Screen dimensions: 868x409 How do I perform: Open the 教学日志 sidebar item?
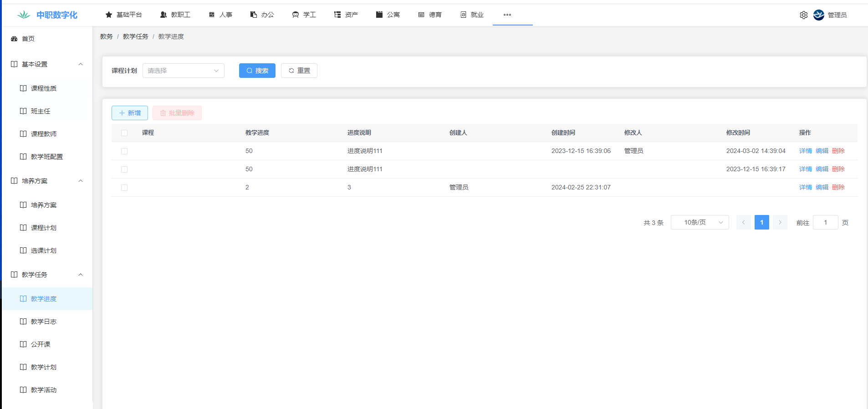point(44,322)
